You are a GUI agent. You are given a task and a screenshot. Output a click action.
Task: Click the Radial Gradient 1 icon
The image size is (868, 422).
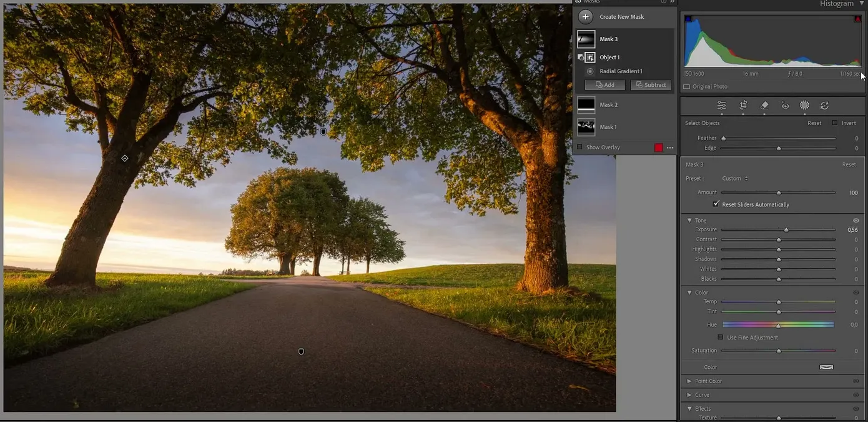coord(590,71)
